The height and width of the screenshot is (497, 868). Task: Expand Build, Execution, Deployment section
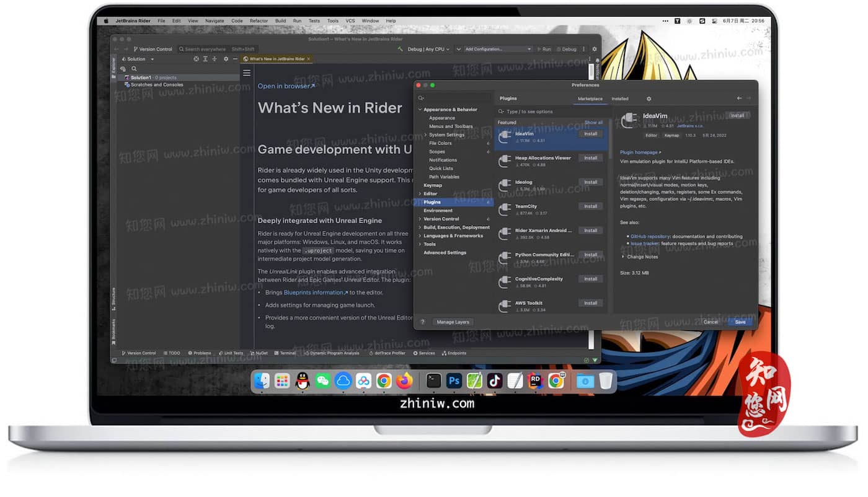coord(420,227)
